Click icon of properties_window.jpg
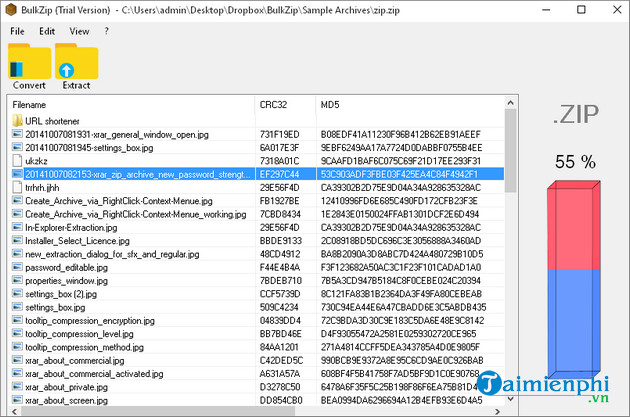The width and height of the screenshot is (630, 417). pyautogui.click(x=17, y=280)
